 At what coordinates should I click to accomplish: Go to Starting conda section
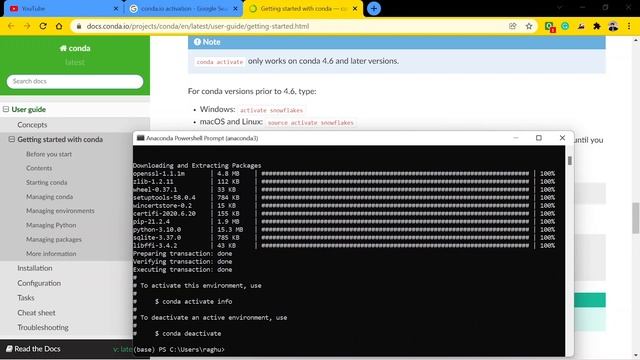tap(47, 182)
